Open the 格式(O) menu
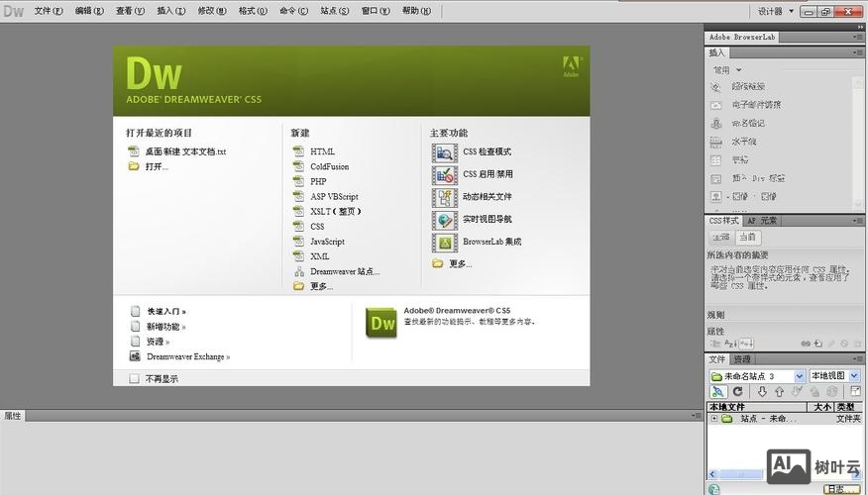The image size is (868, 495). click(253, 11)
